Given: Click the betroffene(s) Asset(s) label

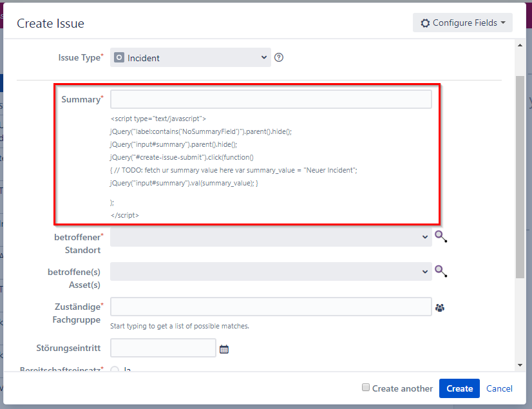Looking at the screenshot, I should 74,278.
